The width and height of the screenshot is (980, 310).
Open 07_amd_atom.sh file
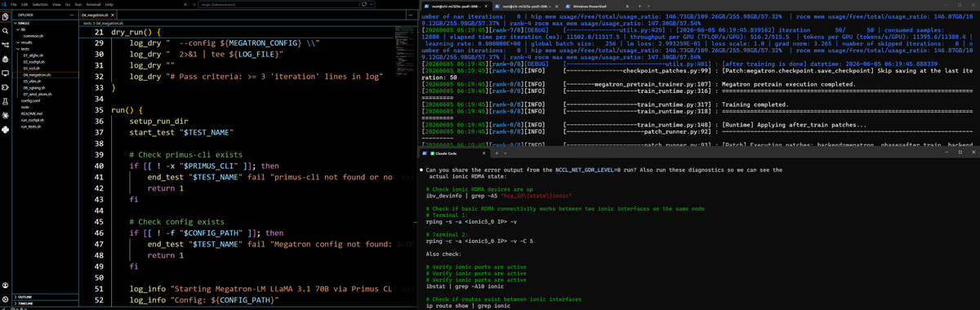click(x=38, y=94)
